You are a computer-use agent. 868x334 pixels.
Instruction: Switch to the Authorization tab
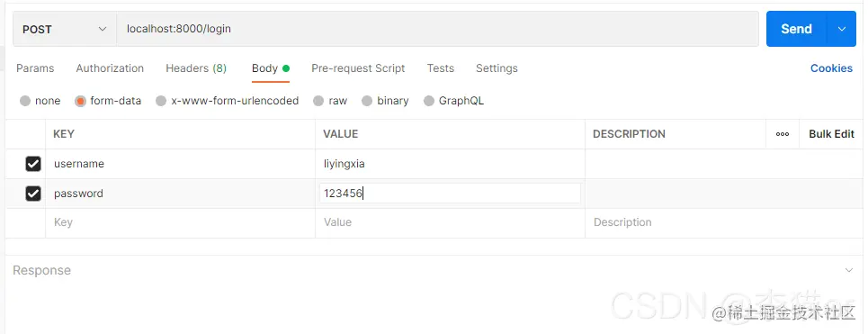tap(110, 68)
